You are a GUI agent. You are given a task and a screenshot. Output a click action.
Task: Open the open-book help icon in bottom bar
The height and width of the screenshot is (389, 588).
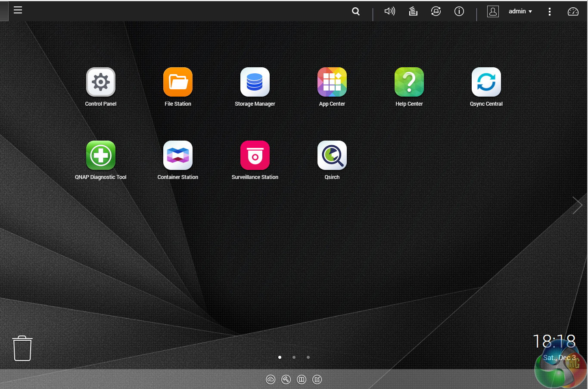pyautogui.click(x=302, y=380)
